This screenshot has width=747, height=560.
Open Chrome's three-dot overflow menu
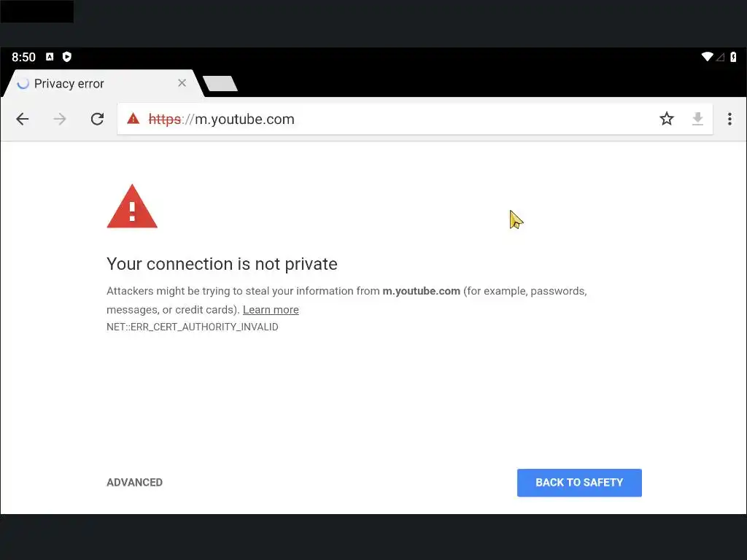(x=729, y=119)
